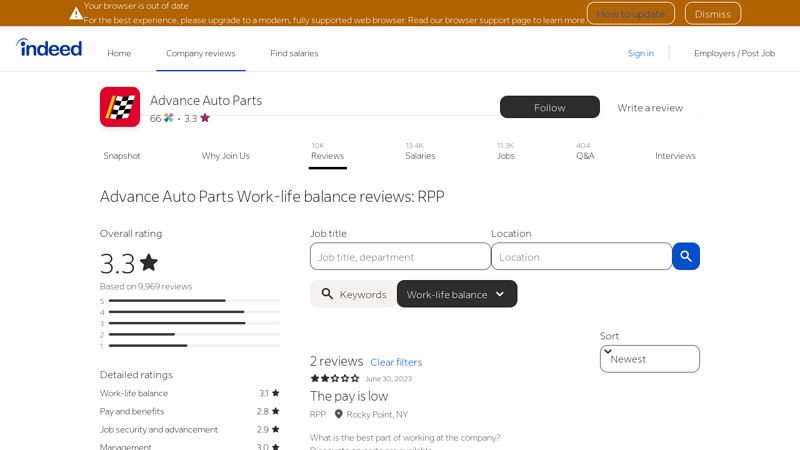Open Company reviews nav item
Image resolution: width=800 pixels, height=450 pixels.
click(201, 53)
